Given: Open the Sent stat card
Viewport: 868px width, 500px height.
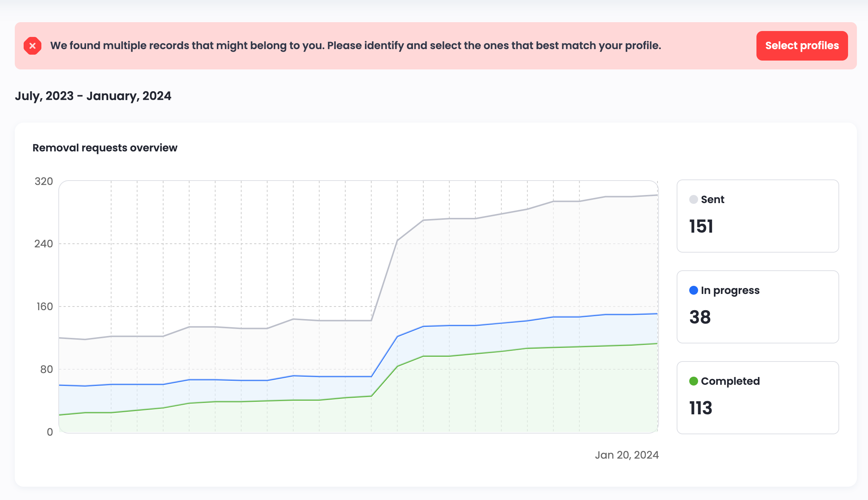Looking at the screenshot, I should coord(758,216).
